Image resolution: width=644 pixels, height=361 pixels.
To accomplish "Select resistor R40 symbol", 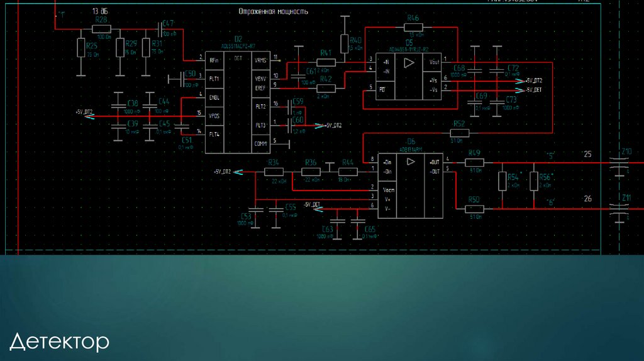I will pos(345,43).
